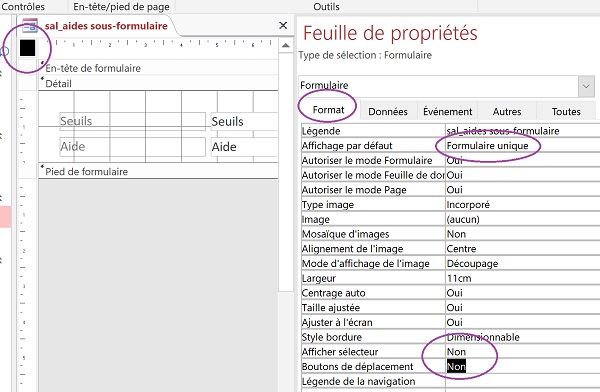Click Autoriser le mode Feuille de données value
600x392 pixels.
coord(523,175)
